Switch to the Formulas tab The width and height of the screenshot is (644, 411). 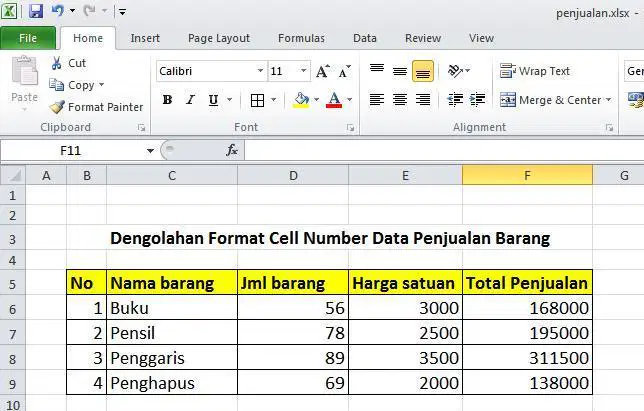301,38
